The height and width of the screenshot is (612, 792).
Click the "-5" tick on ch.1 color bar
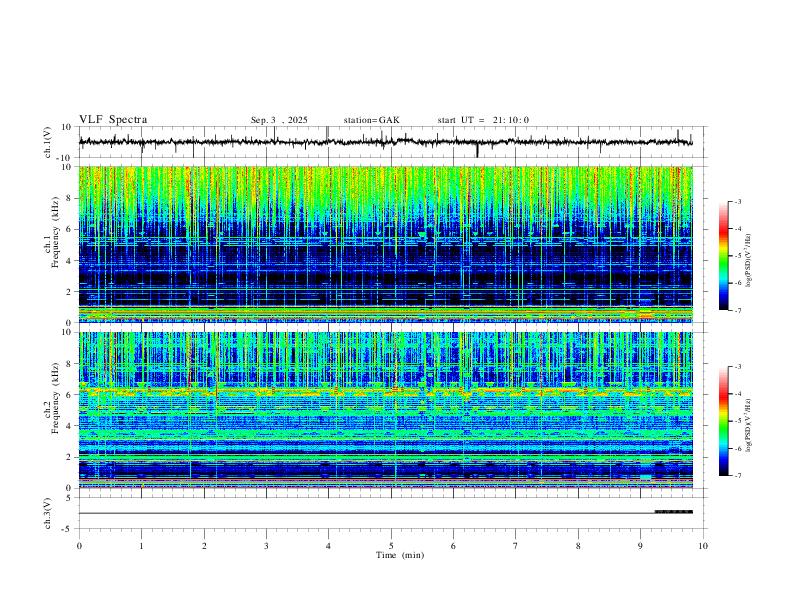point(737,256)
